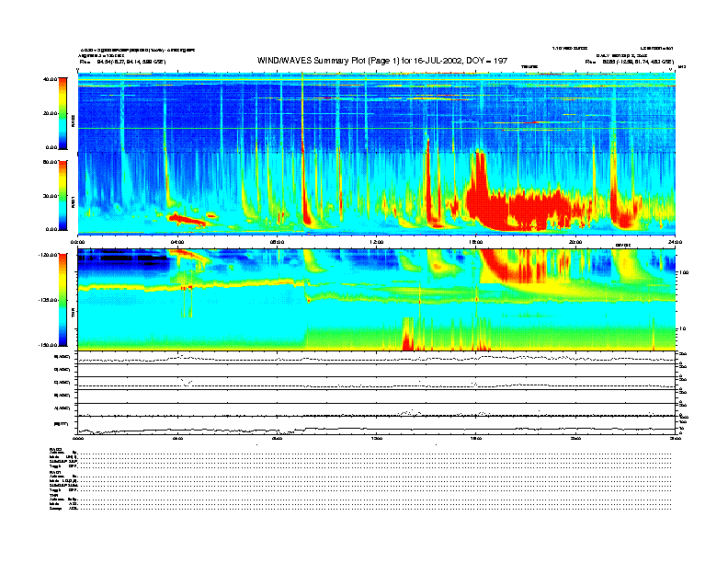728x563 pixels.
Task: Click the topmost dashed line plot under TNR spectrogram
Action: click(x=377, y=358)
